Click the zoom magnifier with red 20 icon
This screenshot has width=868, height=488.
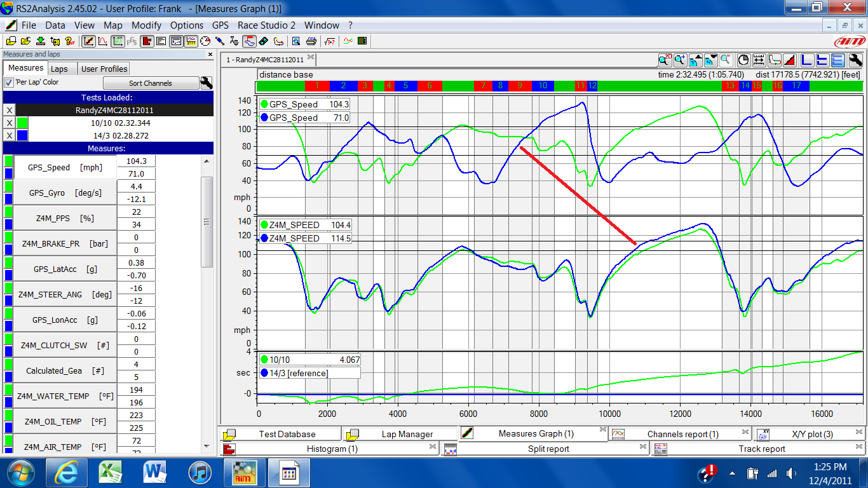click(x=665, y=60)
